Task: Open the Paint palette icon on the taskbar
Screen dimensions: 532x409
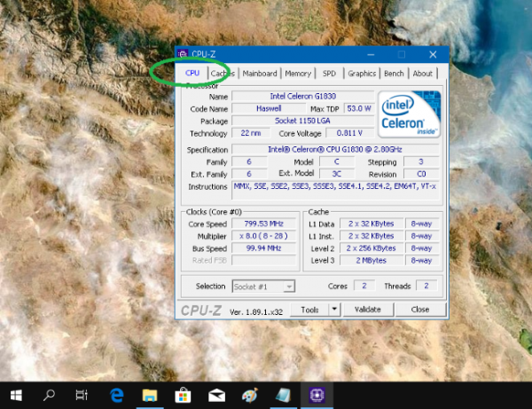Action: pos(250,395)
